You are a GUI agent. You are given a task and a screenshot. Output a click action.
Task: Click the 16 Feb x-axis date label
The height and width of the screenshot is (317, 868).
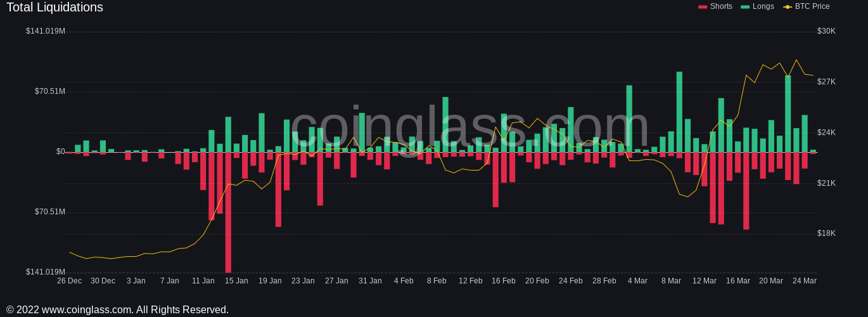coord(504,281)
